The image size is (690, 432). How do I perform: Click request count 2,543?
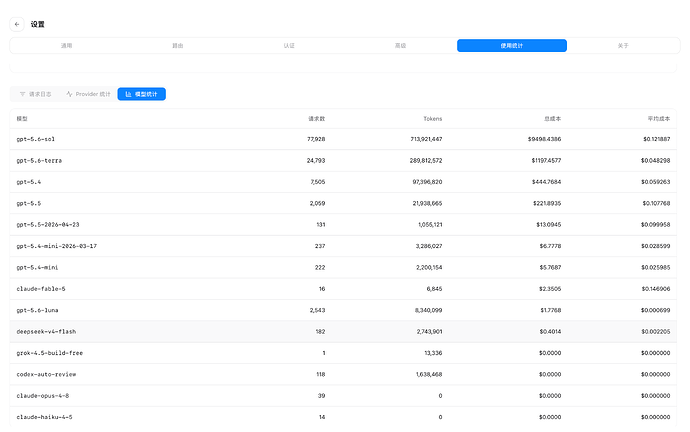317,310
